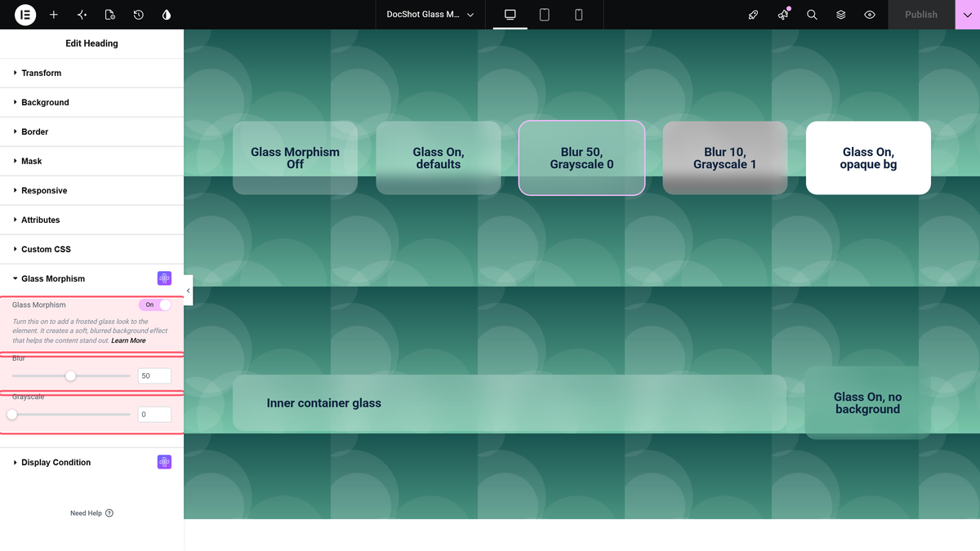Click the Publish button
This screenshot has width=980, height=551.
point(921,15)
